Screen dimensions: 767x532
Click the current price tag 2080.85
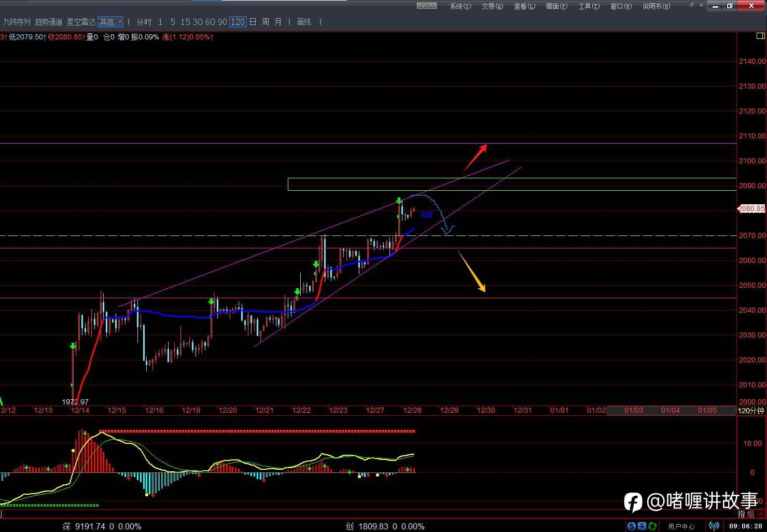pyautogui.click(x=751, y=209)
